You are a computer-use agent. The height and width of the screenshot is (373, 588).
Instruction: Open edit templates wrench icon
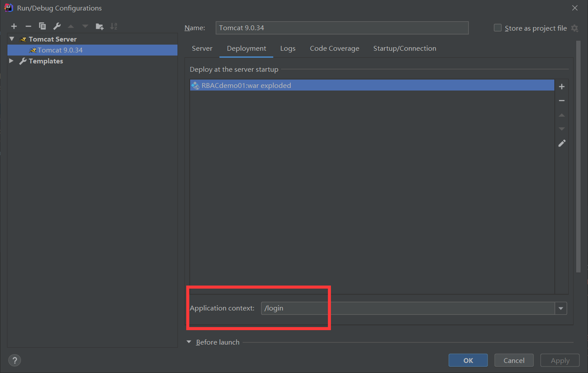click(x=57, y=26)
